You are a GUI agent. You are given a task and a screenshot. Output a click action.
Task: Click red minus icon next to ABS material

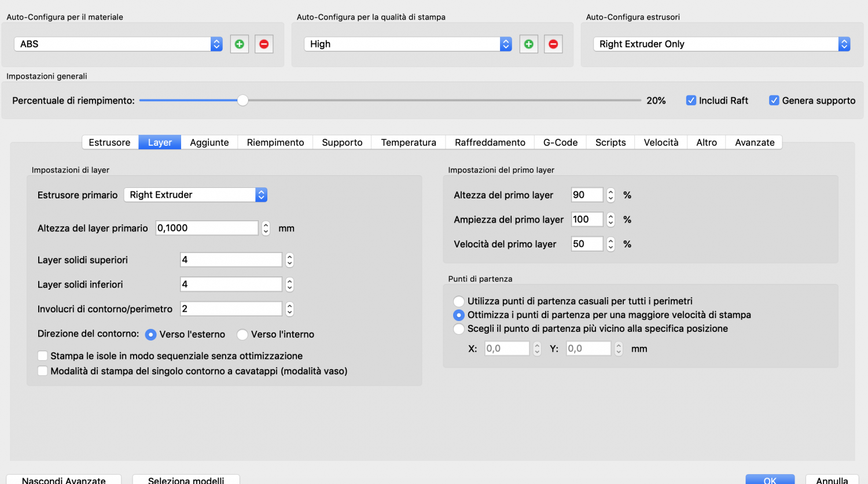coord(264,44)
